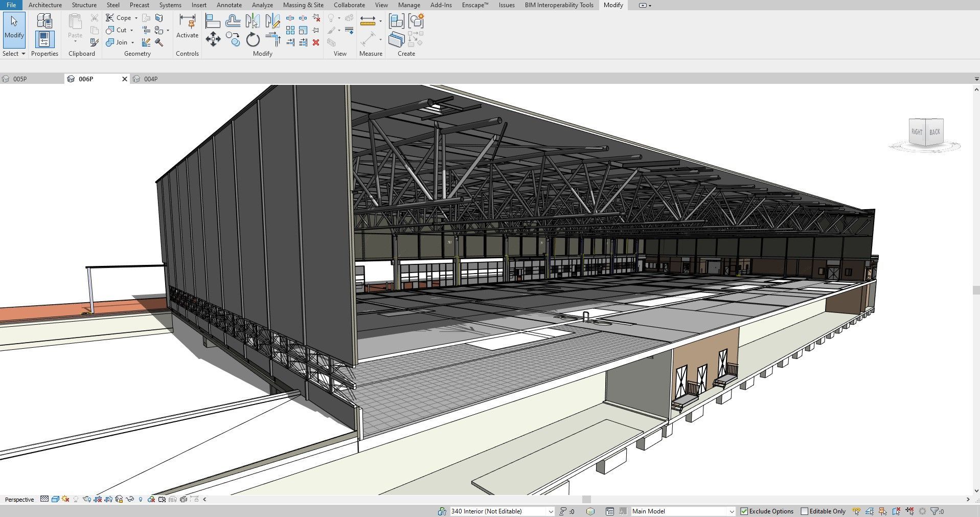Select the Copy tool in Modify panel
Image resolution: width=980 pixels, height=517 pixels.
(233, 39)
